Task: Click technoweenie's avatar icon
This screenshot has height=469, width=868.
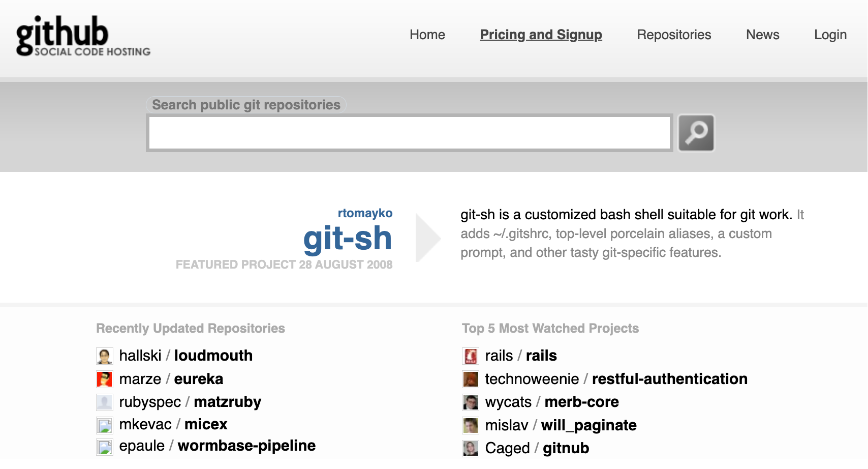Action: 471,379
